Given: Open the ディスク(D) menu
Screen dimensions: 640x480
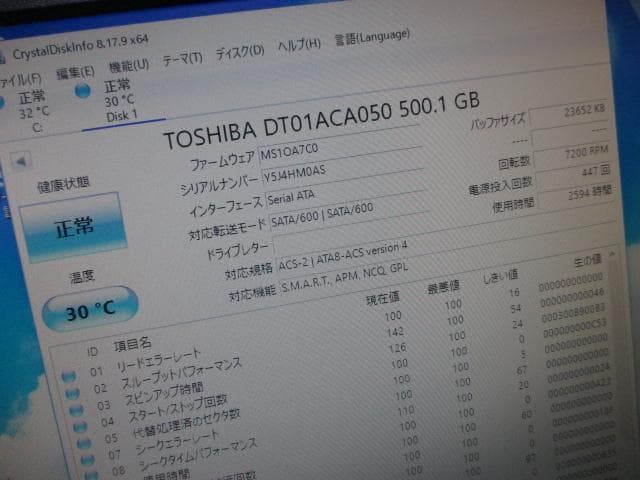Looking at the screenshot, I should click(x=240, y=51).
